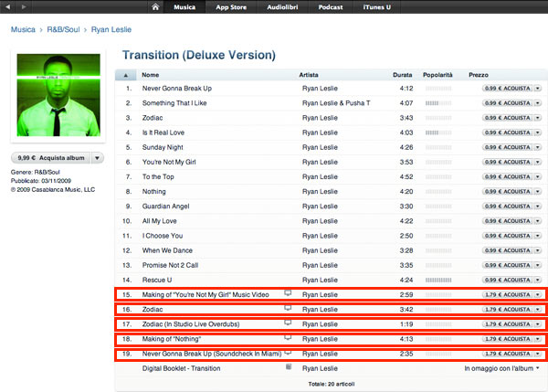This screenshot has width=548, height=392.
Task: Click the video icon beside Making of "Nothing"
Action: (288, 338)
